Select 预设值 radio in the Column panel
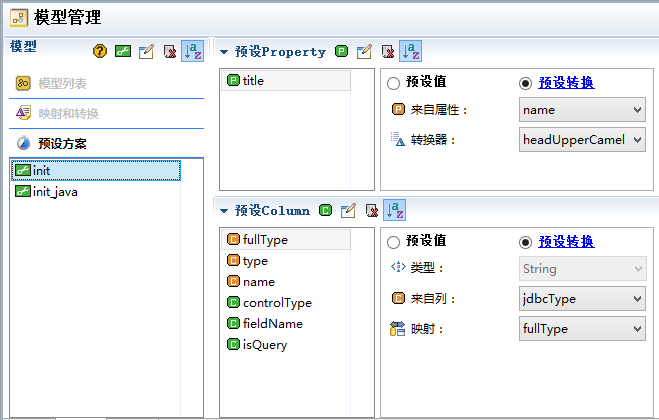This screenshot has height=420, width=659. [393, 242]
